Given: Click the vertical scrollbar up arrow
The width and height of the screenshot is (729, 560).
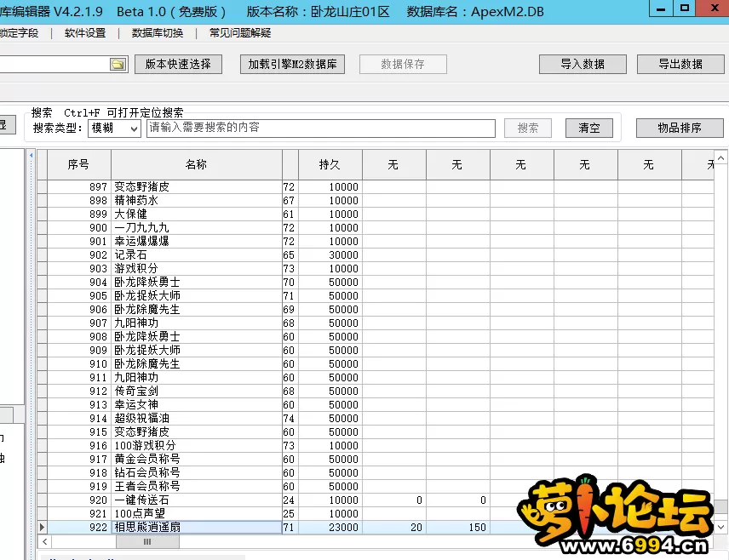Looking at the screenshot, I should pos(720,158).
